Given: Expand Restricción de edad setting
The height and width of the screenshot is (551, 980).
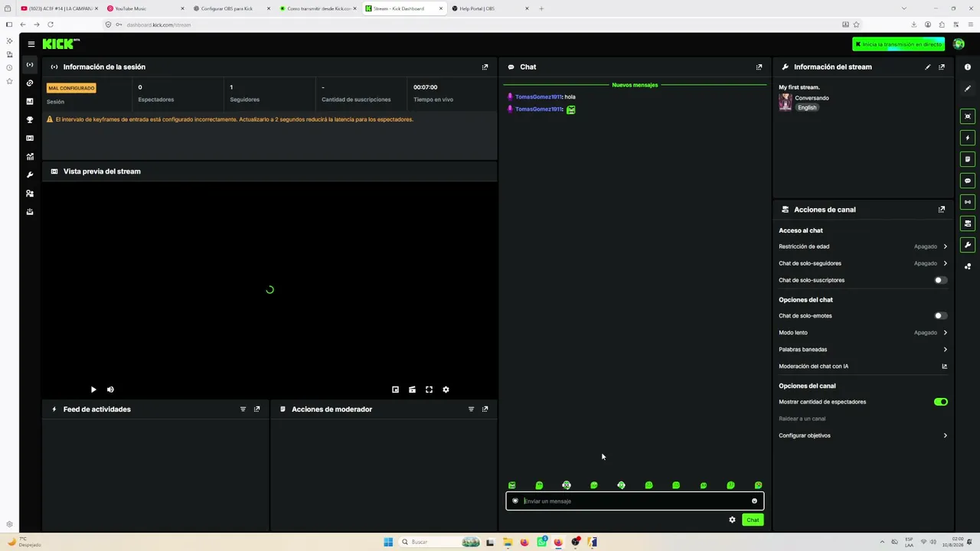Looking at the screenshot, I should click(x=863, y=246).
